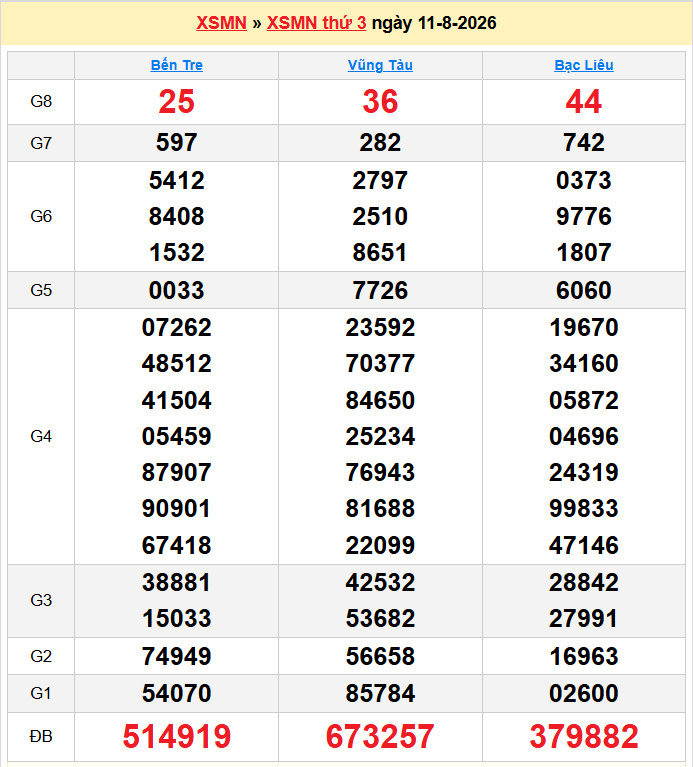Viewport: 693px width, 767px height.
Task: Select the G7 row label
Action: click(41, 143)
